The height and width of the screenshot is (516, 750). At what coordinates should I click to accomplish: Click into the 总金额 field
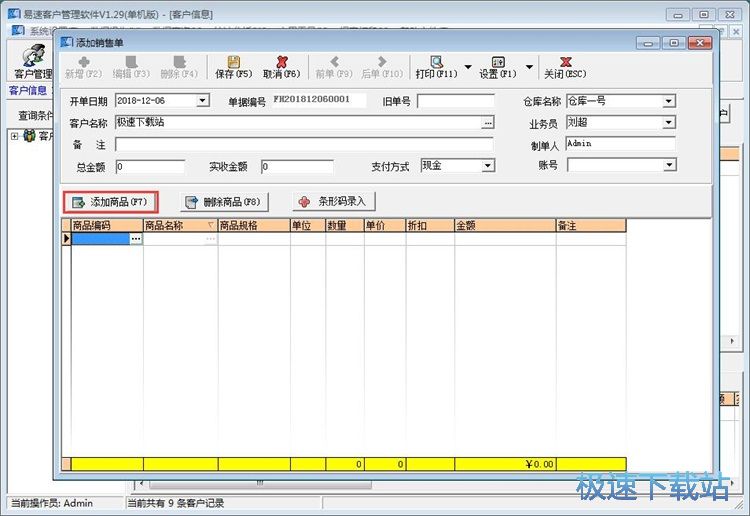pyautogui.click(x=150, y=166)
